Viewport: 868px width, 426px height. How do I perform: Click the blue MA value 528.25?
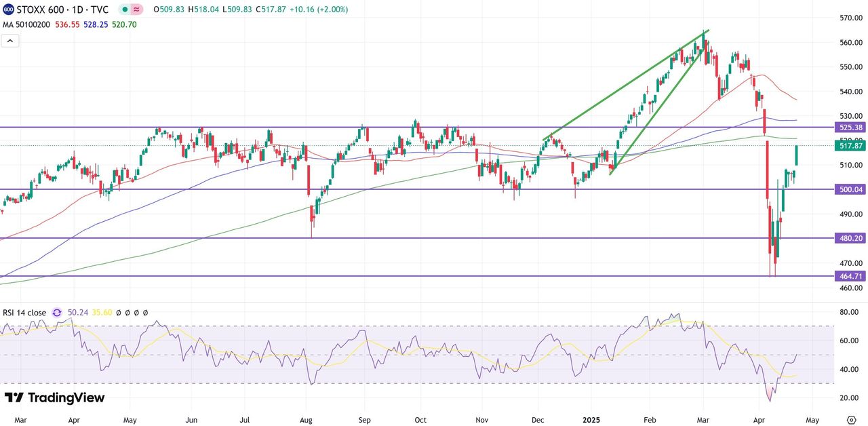point(96,24)
